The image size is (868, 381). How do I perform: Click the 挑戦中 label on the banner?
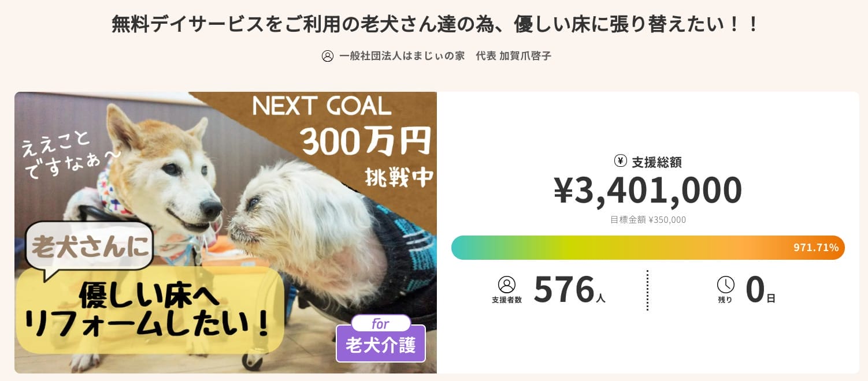pos(399,177)
